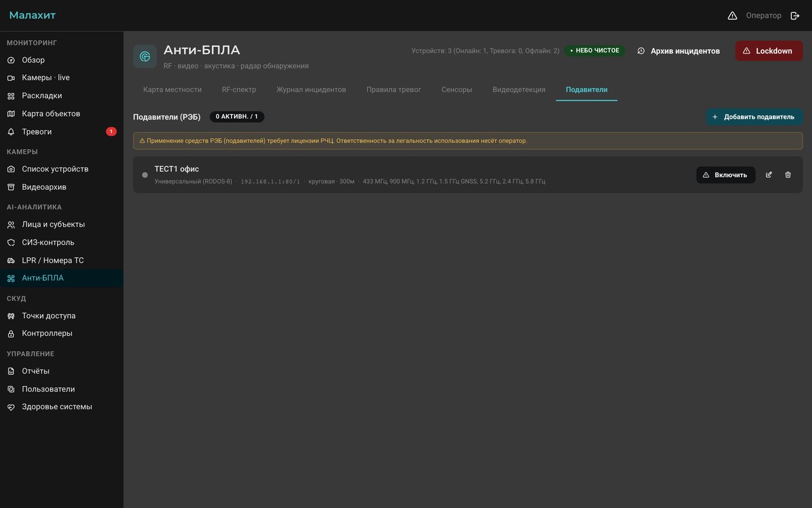Switch to the RF-спектр tab
Viewport: 812px width, 508px height.
click(239, 90)
